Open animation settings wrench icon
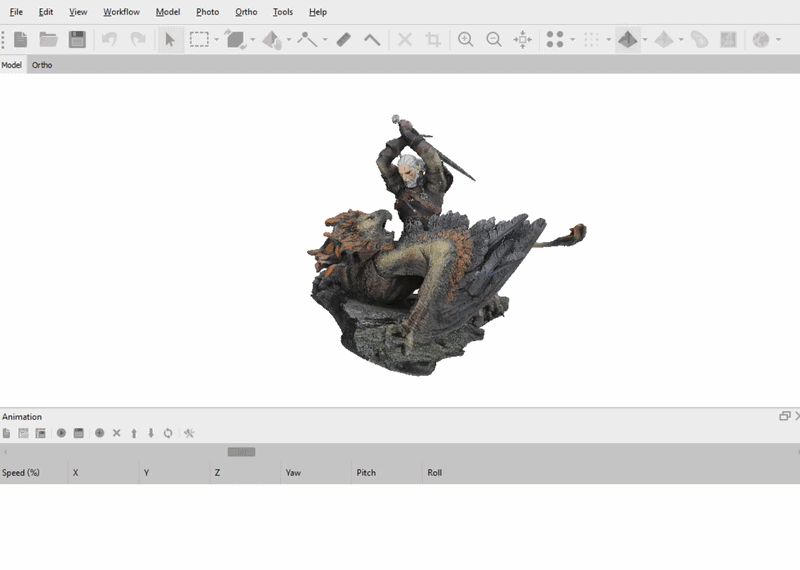 tap(188, 433)
